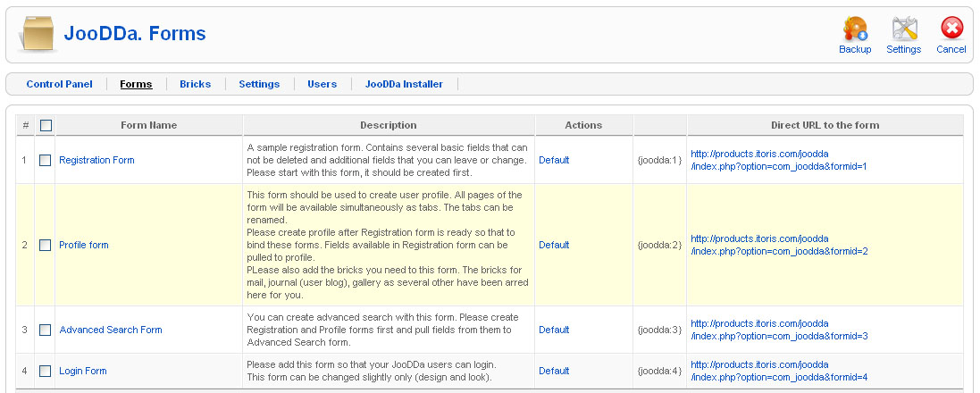Click the Actions column header
Screen dimensions: 980x393
[x=583, y=125]
